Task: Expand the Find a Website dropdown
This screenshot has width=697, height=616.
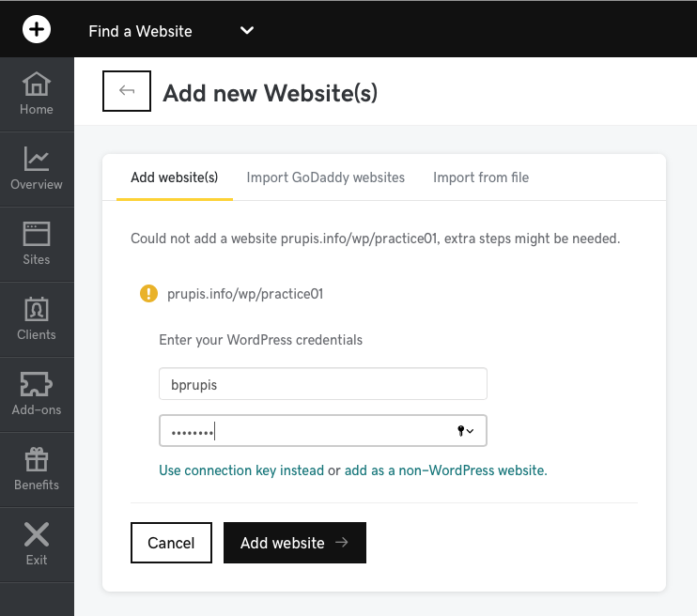Action: 247,31
